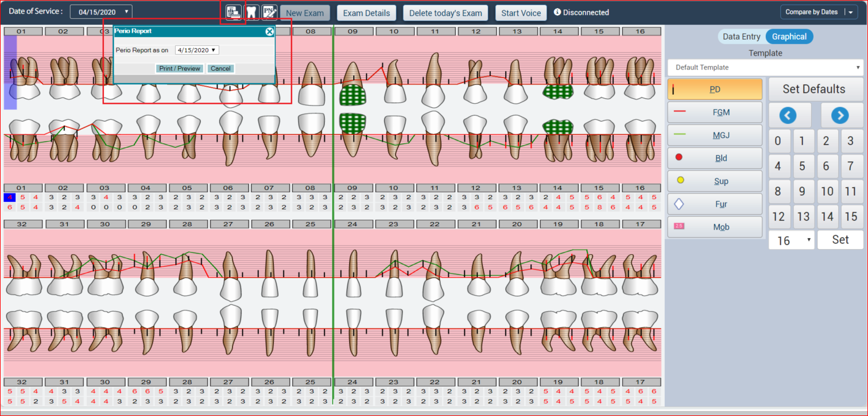Open the Date of Service dropdown
Screen dimensions: 868x416
pos(101,11)
